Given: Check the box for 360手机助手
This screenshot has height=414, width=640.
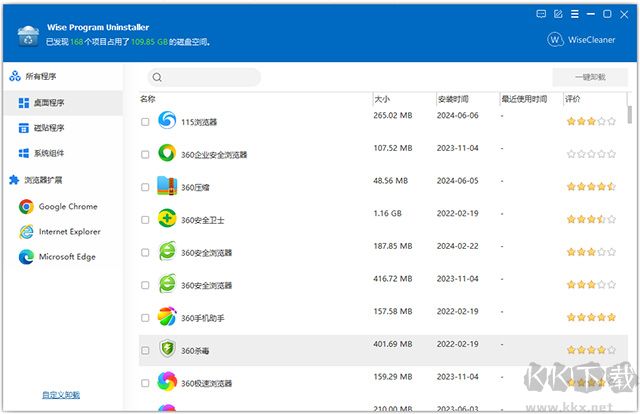Looking at the screenshot, I should coord(145,318).
